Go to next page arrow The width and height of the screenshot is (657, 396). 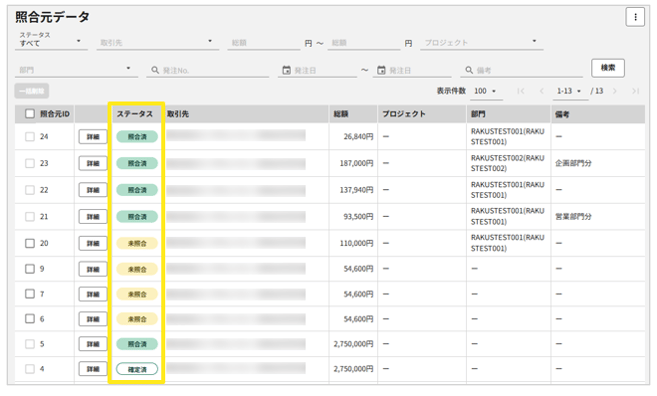point(615,91)
